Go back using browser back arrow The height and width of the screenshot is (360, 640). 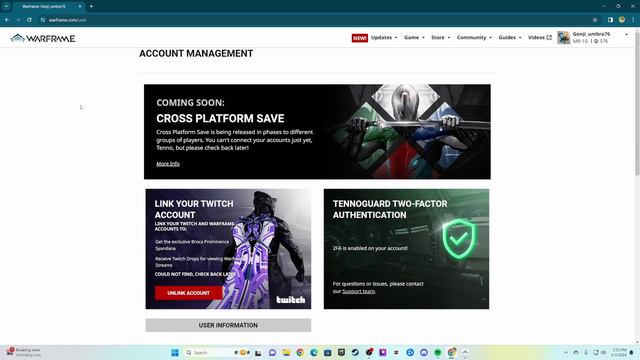coord(7,20)
